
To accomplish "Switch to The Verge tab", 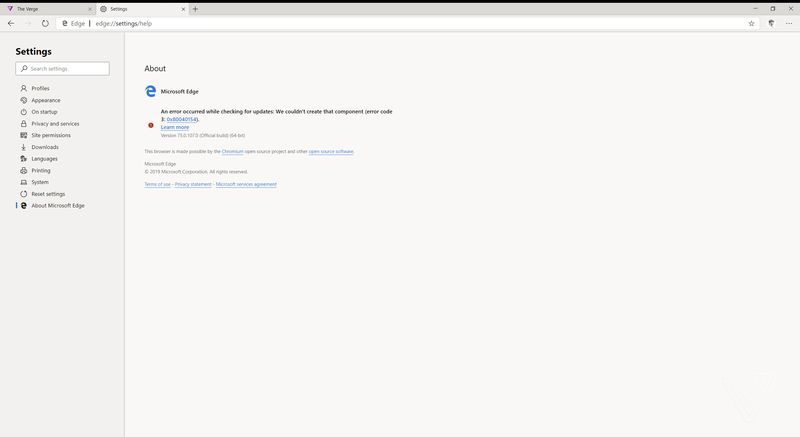I will coord(47,9).
